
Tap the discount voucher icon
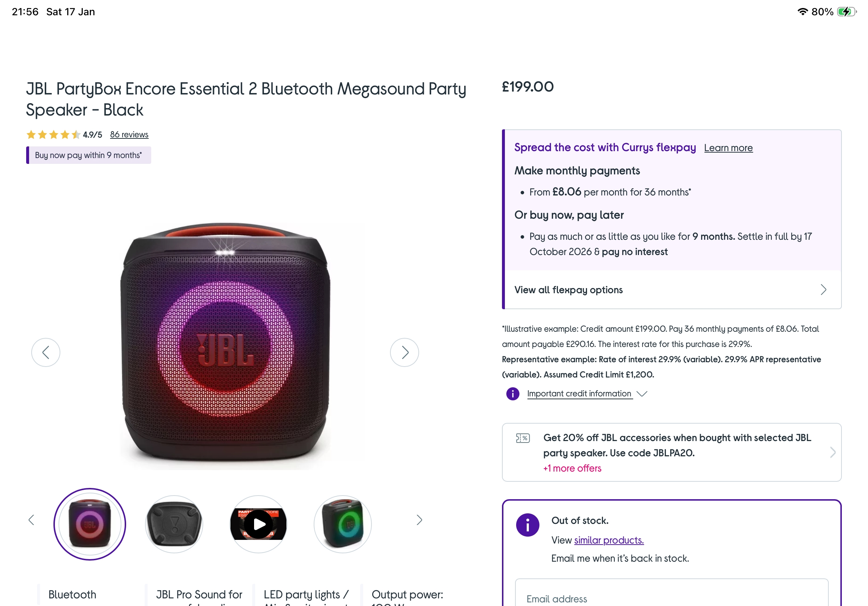(x=523, y=438)
